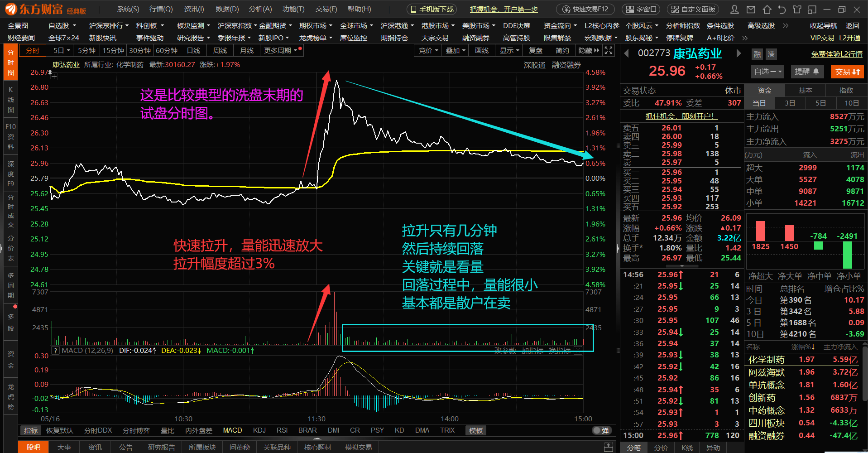
Task: Open 竞价 dropdown
Action: pyautogui.click(x=428, y=50)
